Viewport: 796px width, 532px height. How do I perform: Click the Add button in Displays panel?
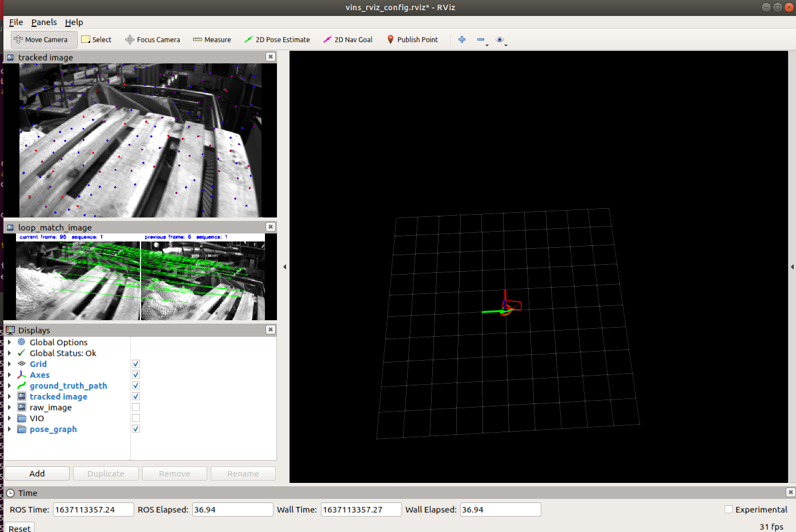click(37, 473)
